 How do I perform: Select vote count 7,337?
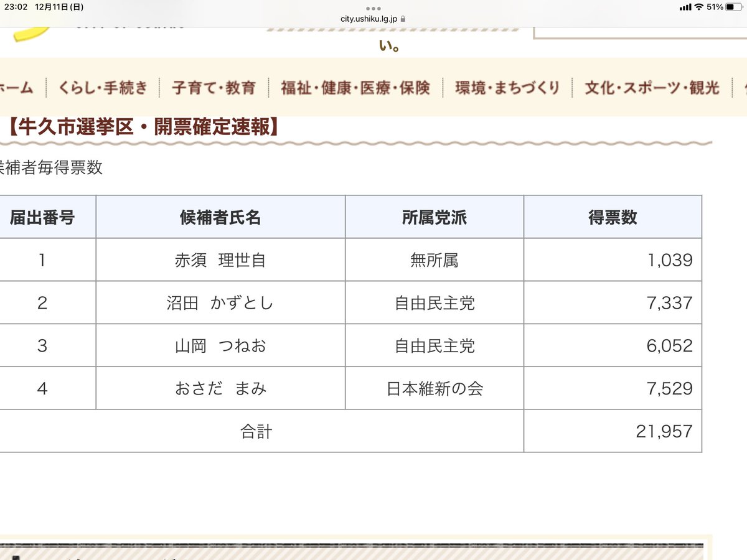click(670, 303)
